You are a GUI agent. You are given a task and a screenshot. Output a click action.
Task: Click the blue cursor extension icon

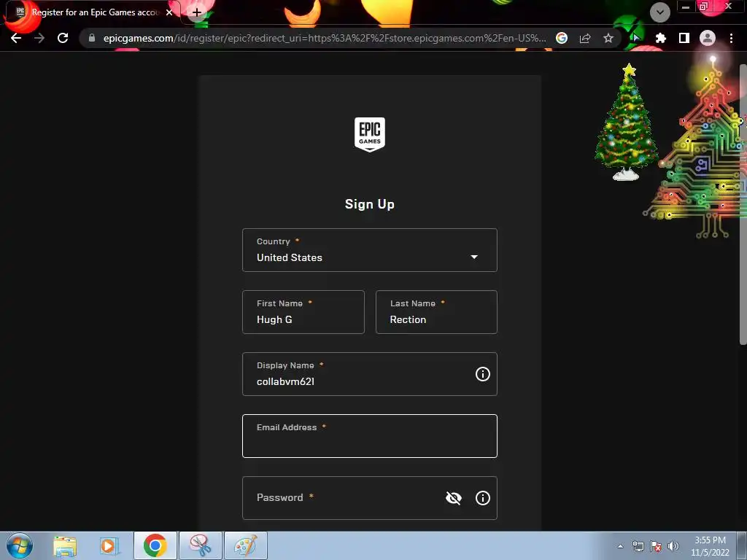(x=636, y=38)
